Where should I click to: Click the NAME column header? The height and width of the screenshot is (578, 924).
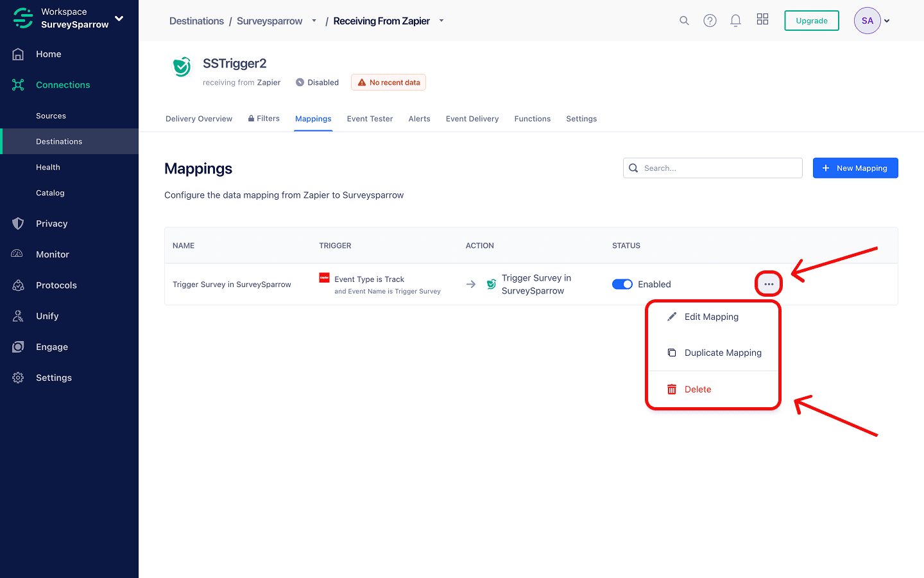pos(184,246)
